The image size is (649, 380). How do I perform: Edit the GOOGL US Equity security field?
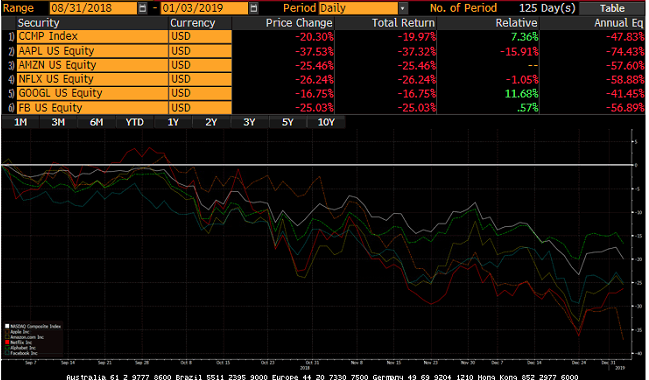[92, 93]
